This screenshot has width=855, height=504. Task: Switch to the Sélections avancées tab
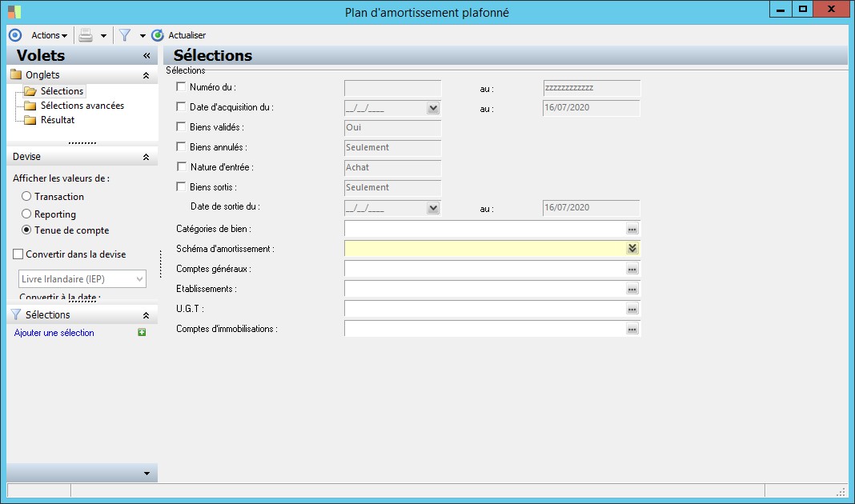click(x=82, y=106)
